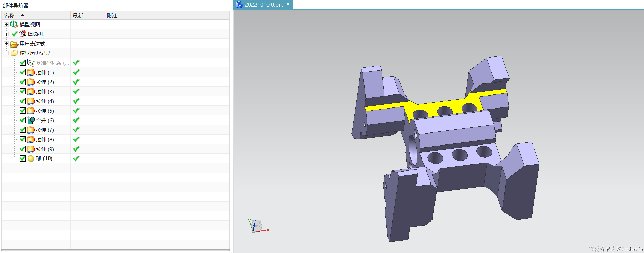Collapse the 模型历史记录 node
This screenshot has width=644, height=253.
[6, 53]
